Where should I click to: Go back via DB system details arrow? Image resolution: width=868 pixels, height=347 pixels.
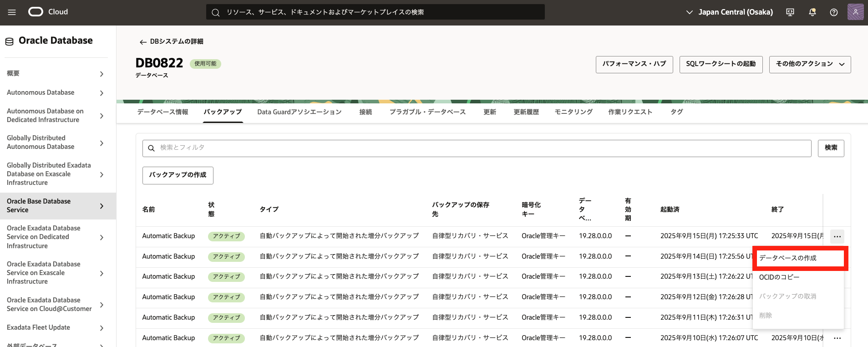tap(143, 42)
